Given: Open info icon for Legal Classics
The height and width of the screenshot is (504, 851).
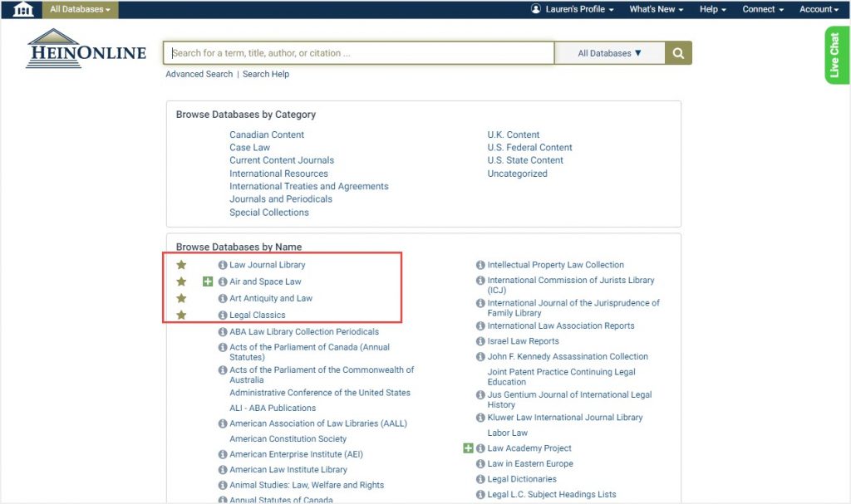Looking at the screenshot, I should pyautogui.click(x=223, y=316).
